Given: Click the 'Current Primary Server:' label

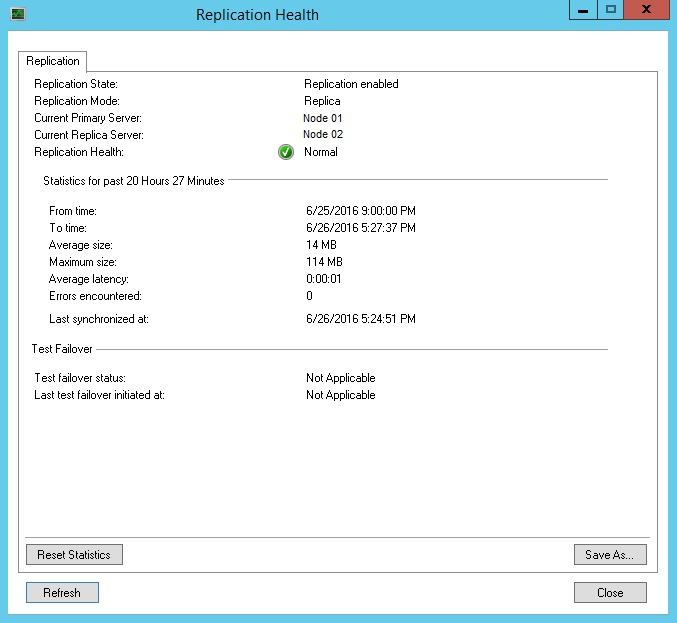Looking at the screenshot, I should (x=88, y=118).
